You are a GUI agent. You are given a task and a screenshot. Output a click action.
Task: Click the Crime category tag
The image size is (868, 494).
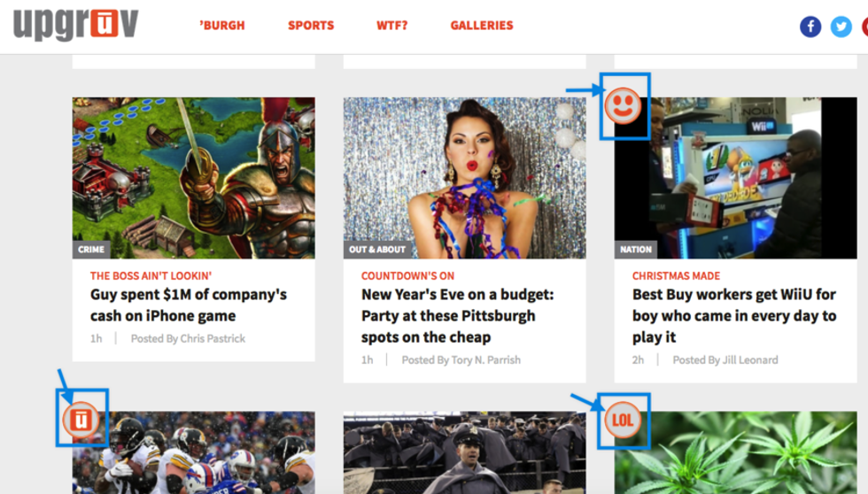point(91,250)
